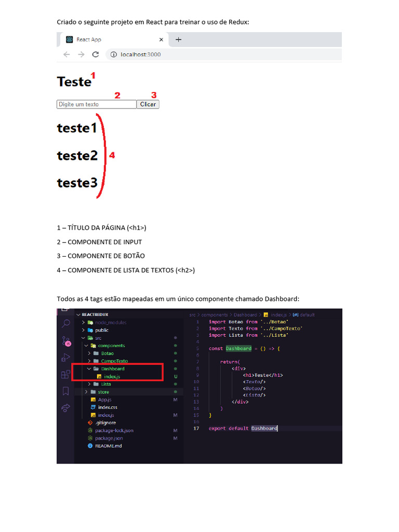Open the Search view in activity bar
Screen dimensions: 399x532
point(66,323)
